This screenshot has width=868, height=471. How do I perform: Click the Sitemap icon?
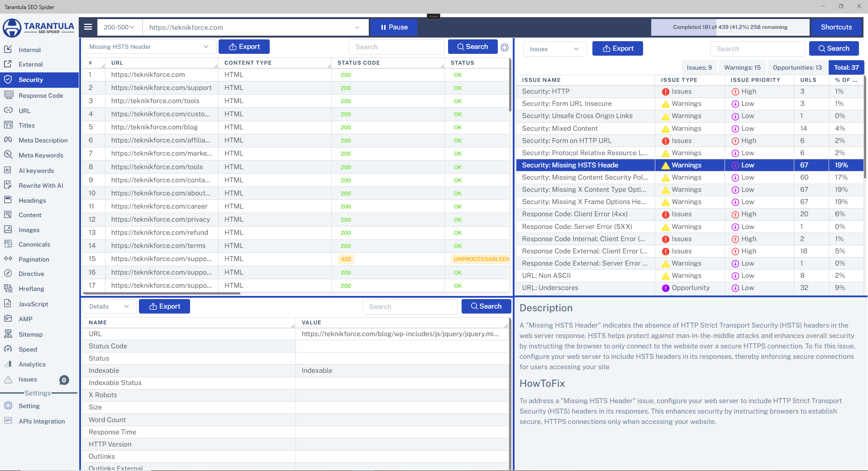(8, 334)
